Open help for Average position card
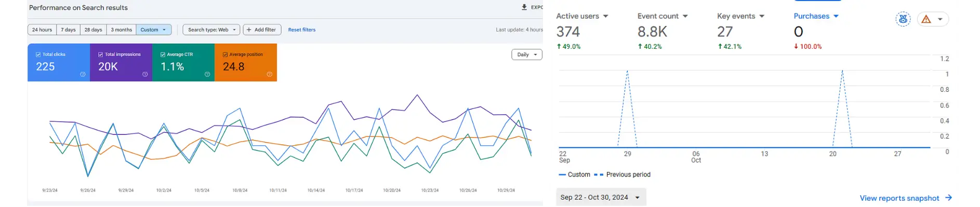This screenshot has height=207, width=980. click(x=270, y=74)
